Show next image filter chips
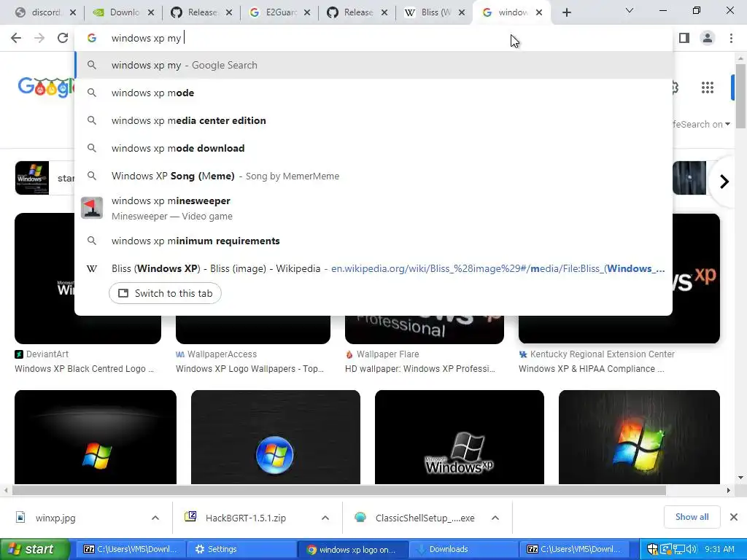This screenshot has width=747, height=560. [724, 182]
